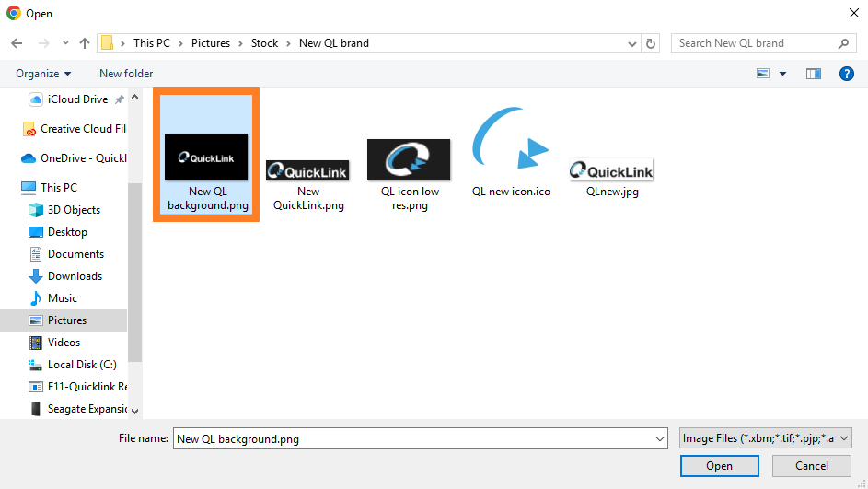This screenshot has width=868, height=489.
Task: Open Help with the question mark
Action: pos(847,74)
